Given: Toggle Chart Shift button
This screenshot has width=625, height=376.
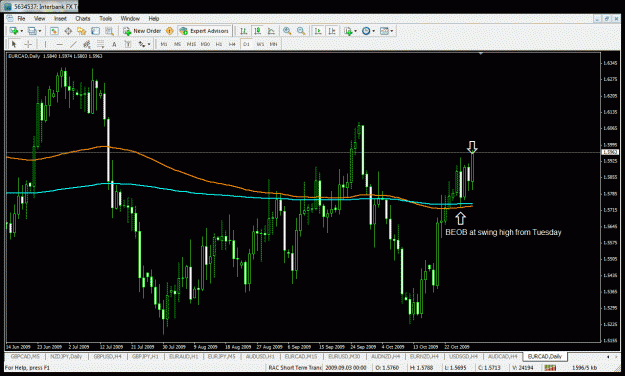Looking at the screenshot, I should pos(332,31).
